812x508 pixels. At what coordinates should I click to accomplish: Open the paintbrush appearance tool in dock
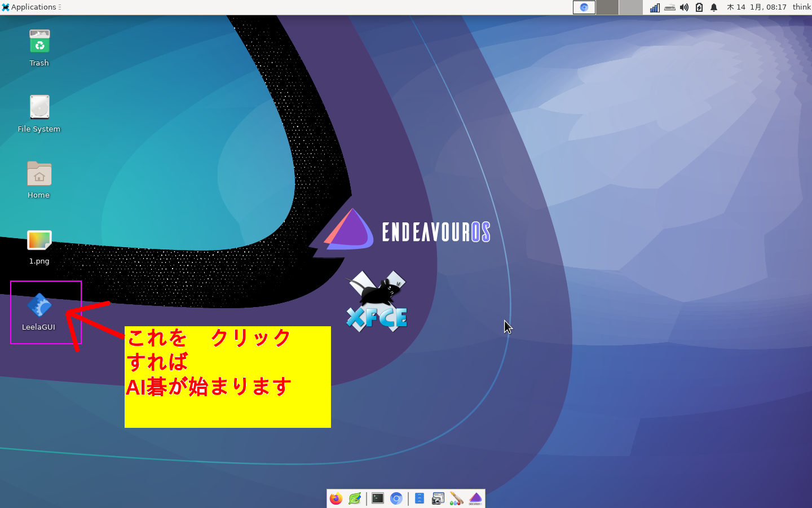click(x=457, y=498)
